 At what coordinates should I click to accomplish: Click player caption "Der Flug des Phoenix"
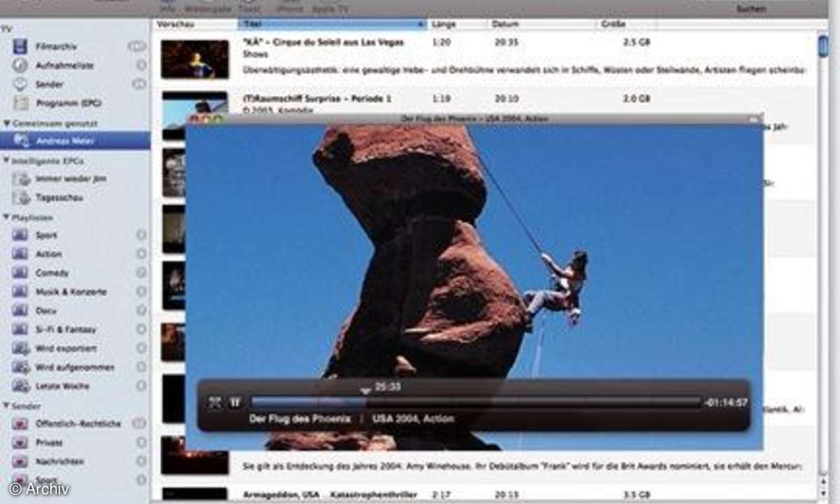tap(300, 419)
